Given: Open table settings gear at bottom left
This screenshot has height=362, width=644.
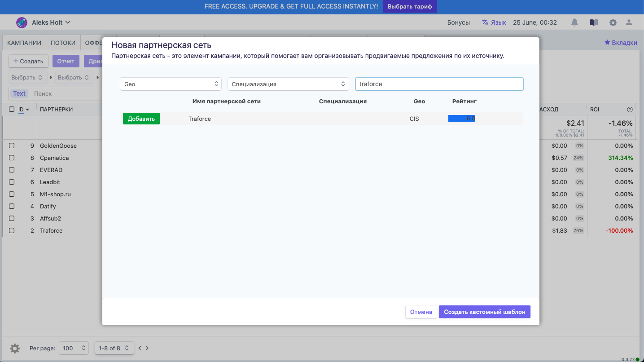Looking at the screenshot, I should [x=15, y=348].
